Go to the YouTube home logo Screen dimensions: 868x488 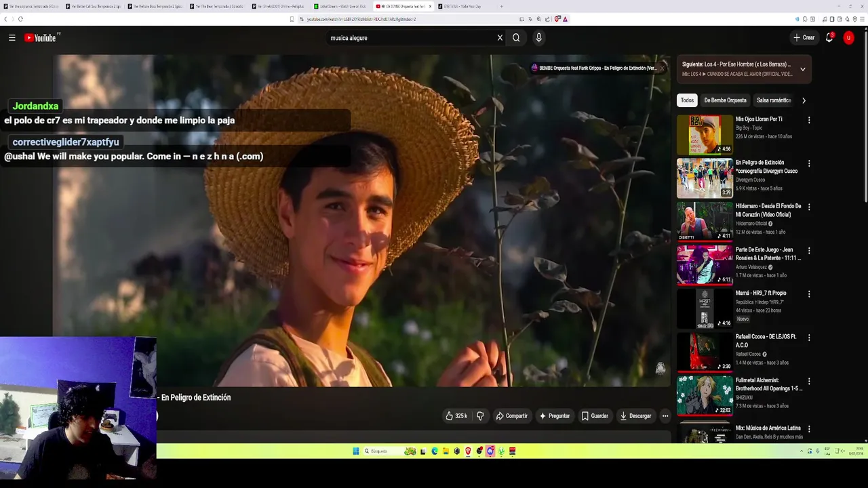pos(40,38)
